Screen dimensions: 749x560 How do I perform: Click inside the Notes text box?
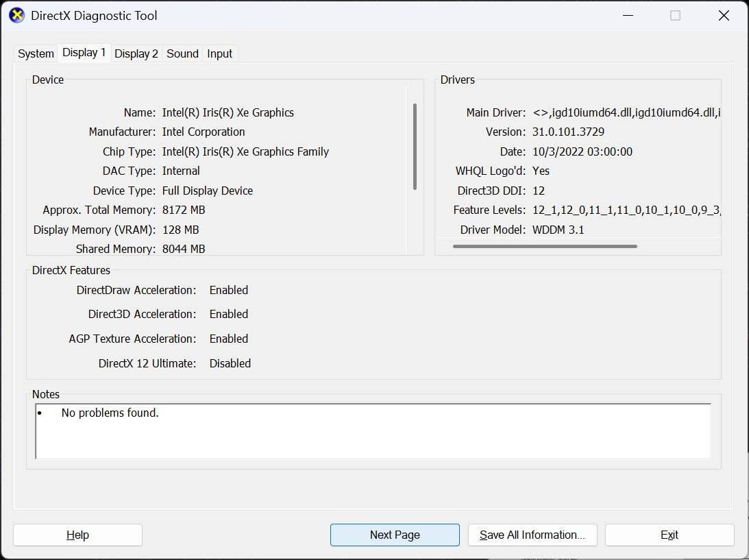373,431
